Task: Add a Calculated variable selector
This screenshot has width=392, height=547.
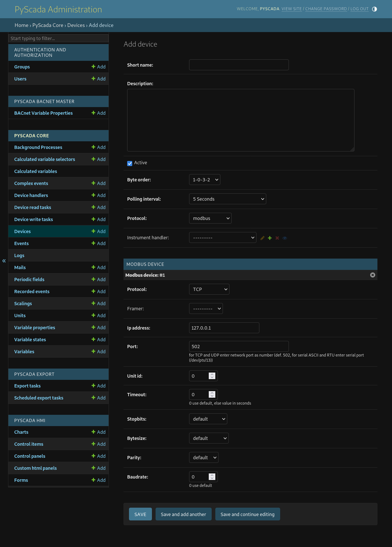Action: 98,160
